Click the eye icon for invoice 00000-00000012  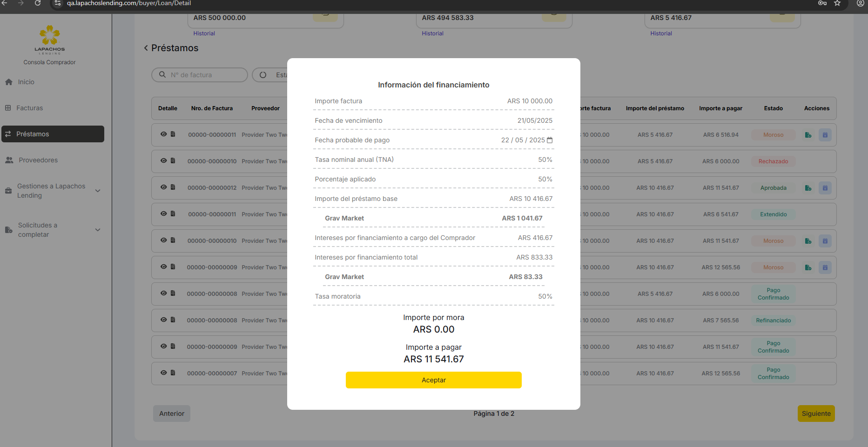click(163, 187)
